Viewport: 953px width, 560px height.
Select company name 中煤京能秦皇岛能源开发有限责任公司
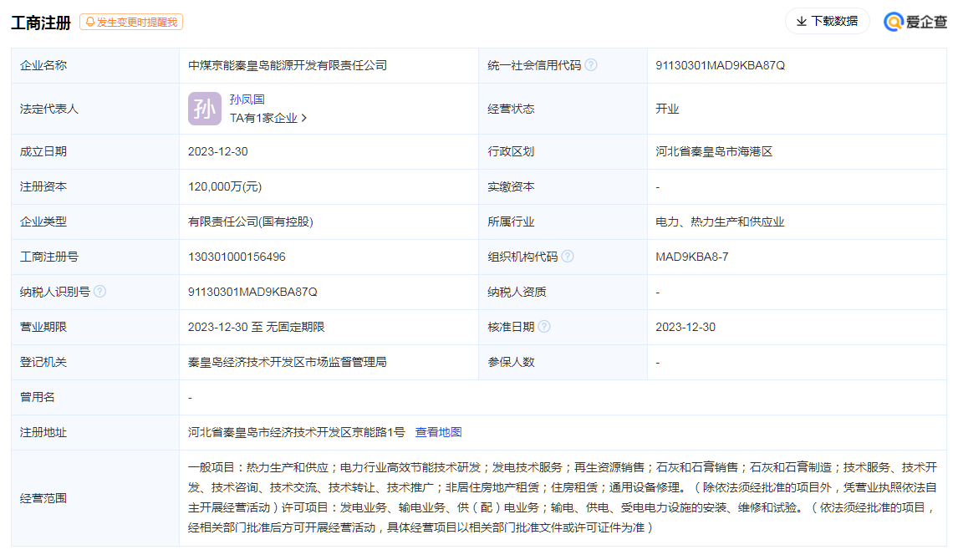pyautogui.click(x=288, y=65)
